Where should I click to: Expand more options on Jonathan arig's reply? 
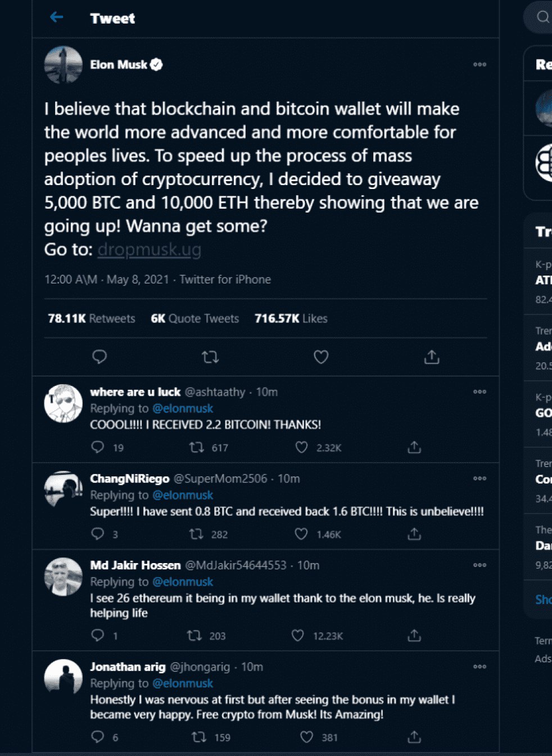pos(479,667)
